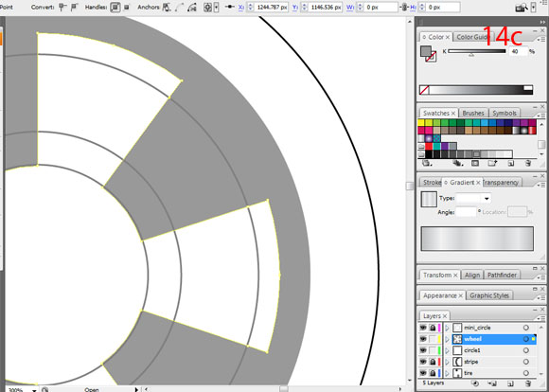The image size is (549, 392).
Task: Click the gradient slider bar
Action: (477, 239)
